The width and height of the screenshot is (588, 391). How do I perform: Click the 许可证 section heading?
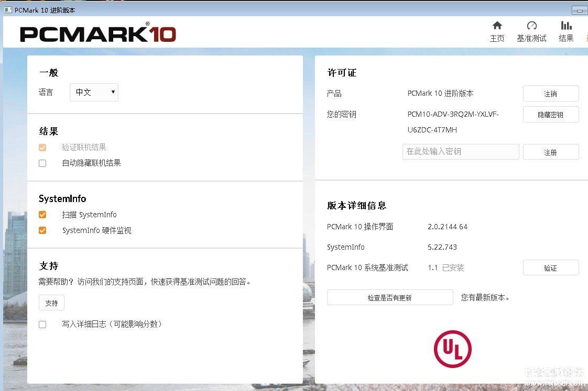[x=342, y=73]
